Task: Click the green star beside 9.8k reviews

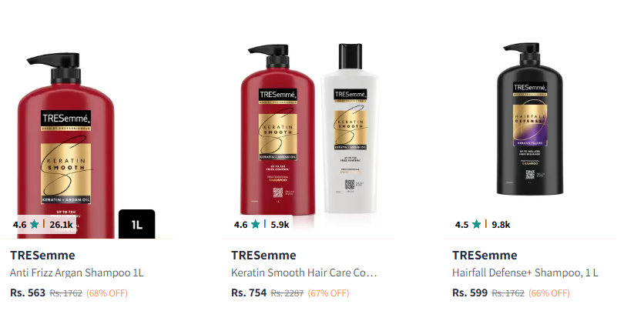Action: pyautogui.click(x=476, y=224)
